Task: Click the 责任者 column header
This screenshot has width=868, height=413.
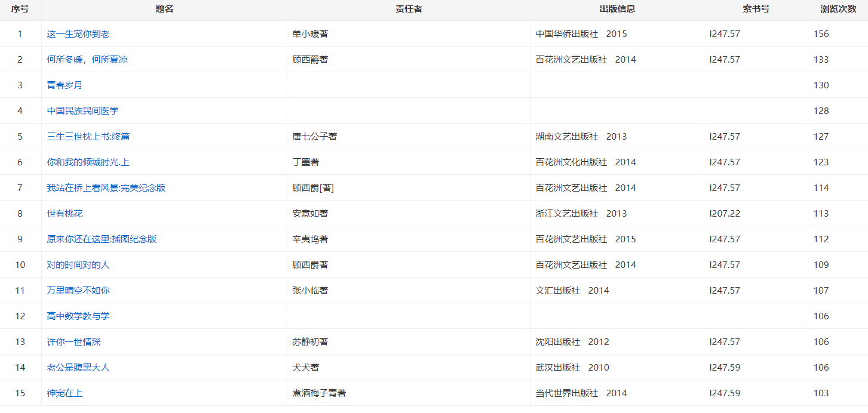Action: click(409, 9)
